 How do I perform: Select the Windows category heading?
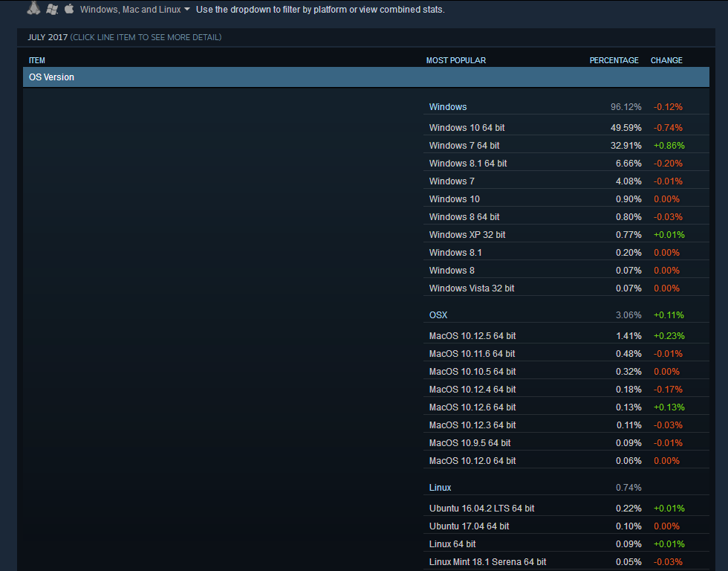coord(447,107)
